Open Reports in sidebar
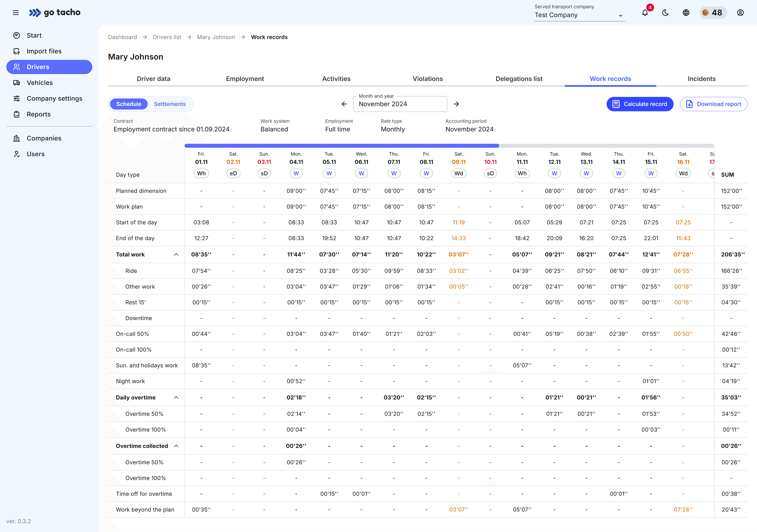The width and height of the screenshot is (757, 532). (49, 114)
